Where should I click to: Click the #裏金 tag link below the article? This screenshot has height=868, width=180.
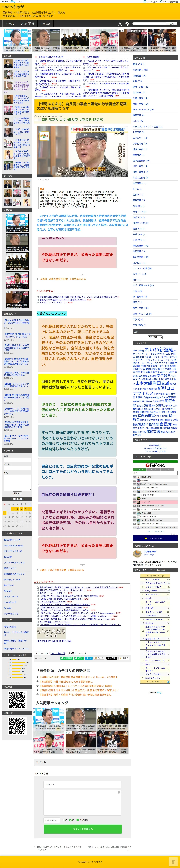(44, 570)
